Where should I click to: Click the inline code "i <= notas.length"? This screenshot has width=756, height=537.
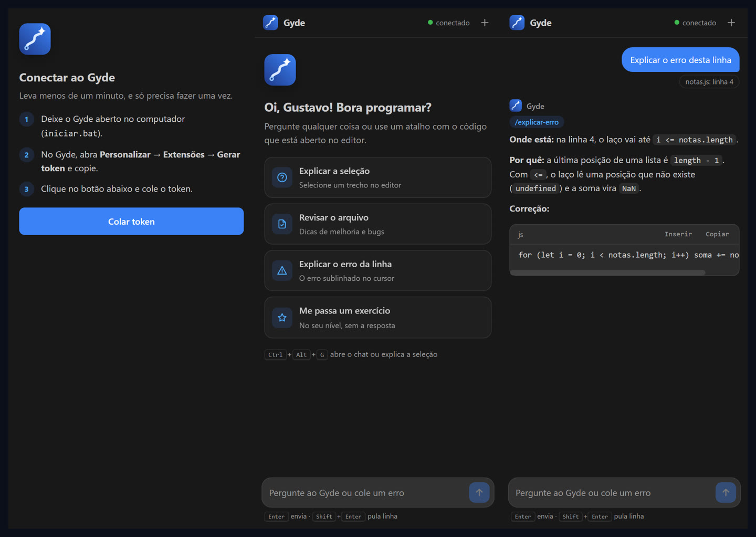coord(695,140)
